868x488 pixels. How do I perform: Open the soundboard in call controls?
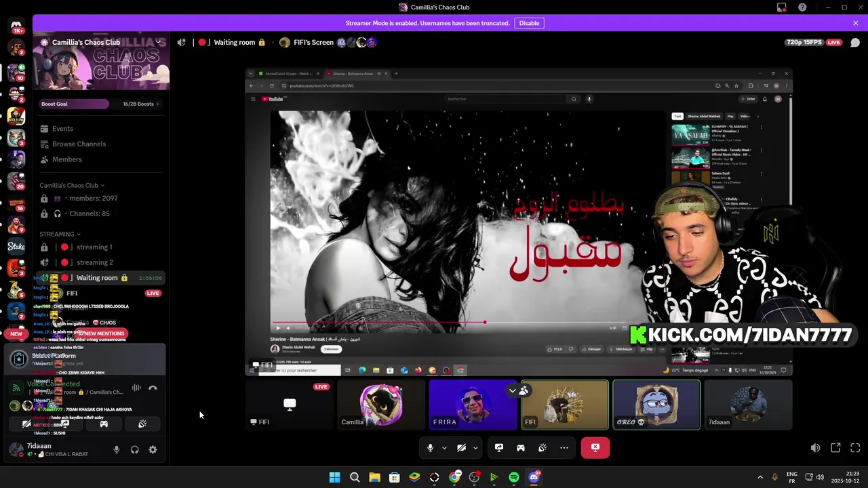542,447
